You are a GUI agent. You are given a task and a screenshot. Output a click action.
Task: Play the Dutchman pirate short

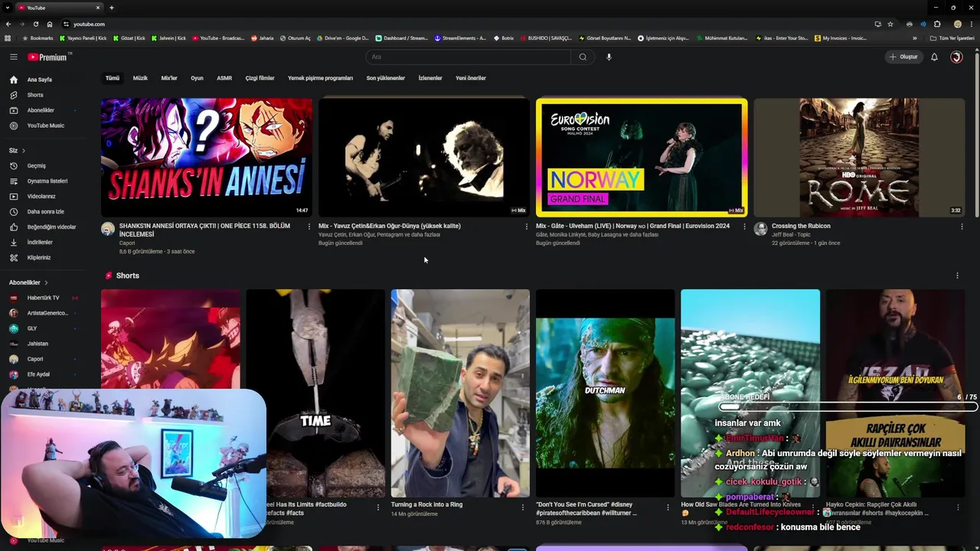pyautogui.click(x=605, y=393)
